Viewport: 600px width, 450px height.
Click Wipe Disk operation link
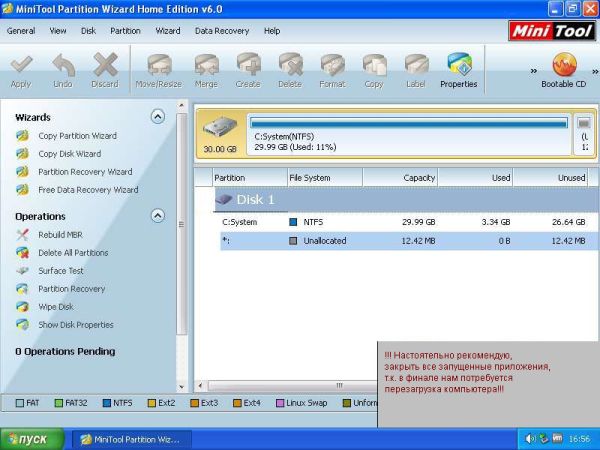pyautogui.click(x=56, y=307)
